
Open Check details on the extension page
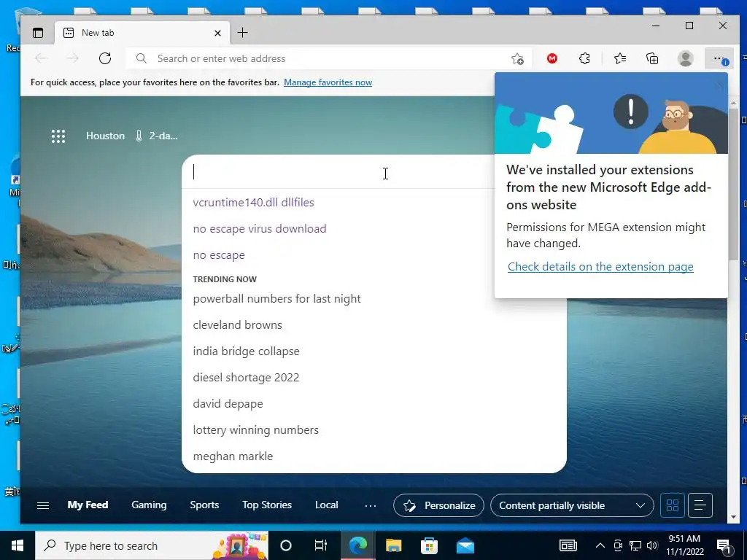click(x=600, y=267)
